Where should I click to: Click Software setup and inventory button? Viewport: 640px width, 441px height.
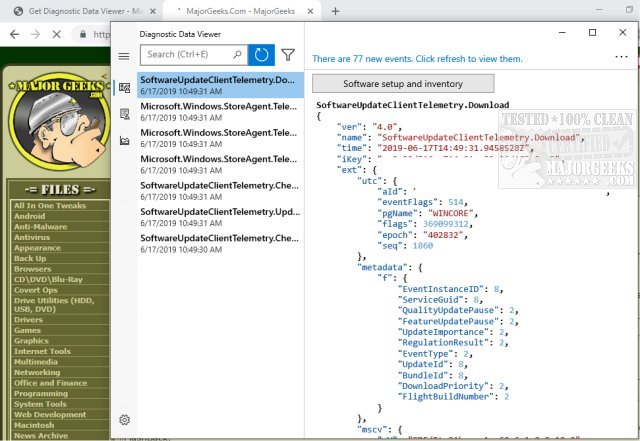click(x=403, y=83)
